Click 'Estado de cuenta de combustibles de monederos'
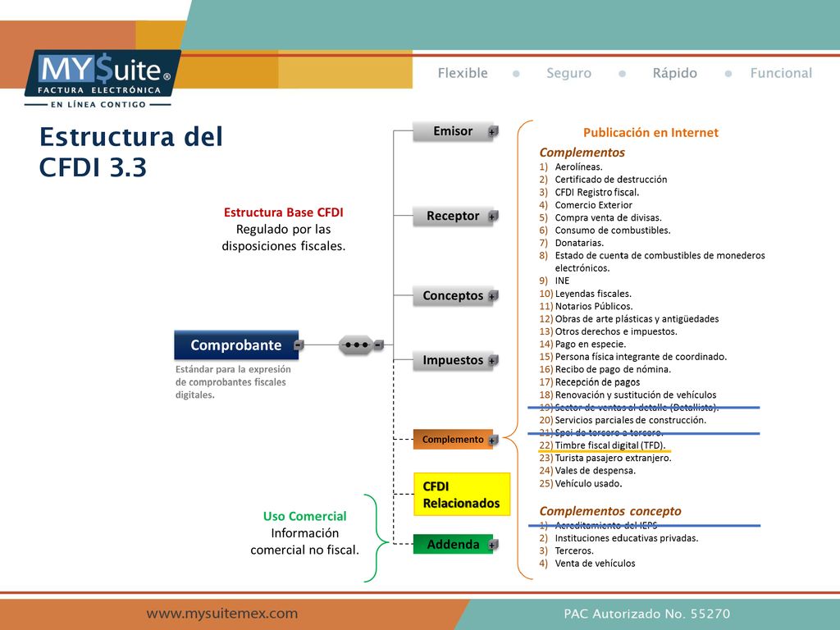 point(660,256)
